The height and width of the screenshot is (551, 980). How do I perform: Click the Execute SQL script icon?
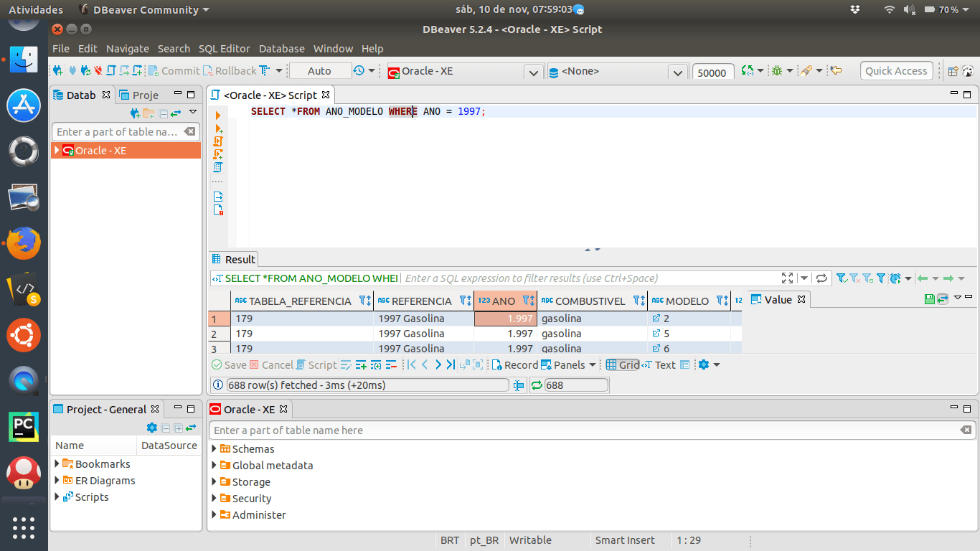click(x=218, y=141)
